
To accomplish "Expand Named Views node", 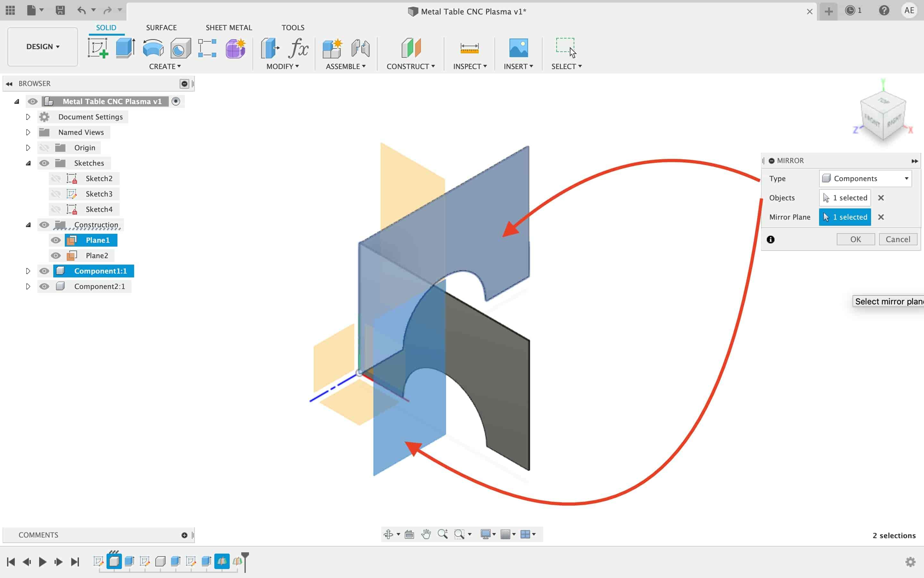I will tap(28, 132).
